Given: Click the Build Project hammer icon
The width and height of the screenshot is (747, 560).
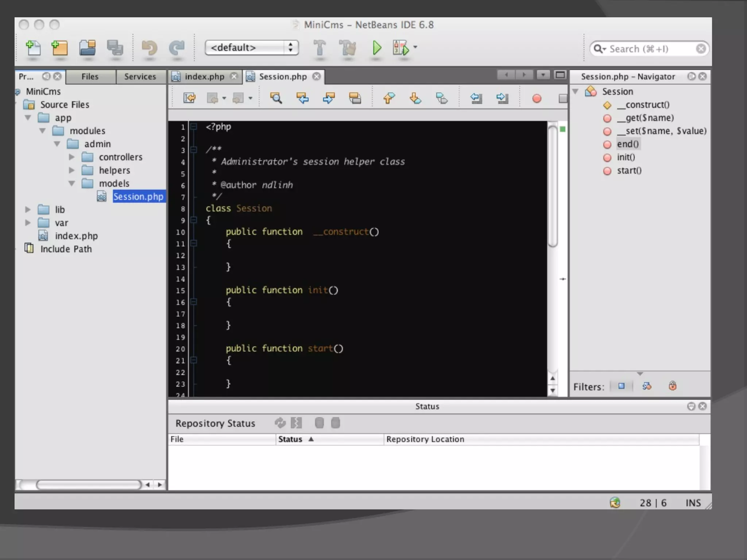Looking at the screenshot, I should pyautogui.click(x=320, y=48).
